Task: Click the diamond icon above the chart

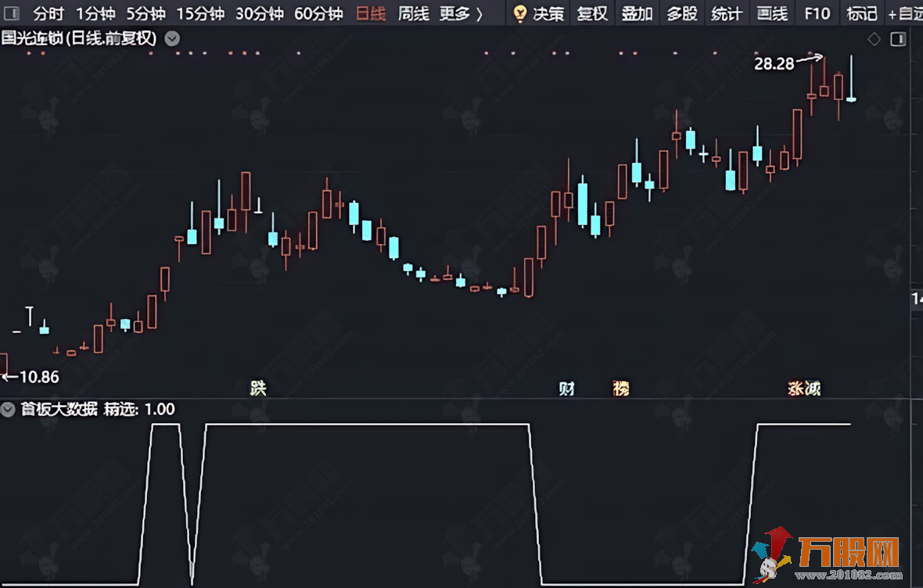Action: [x=875, y=39]
